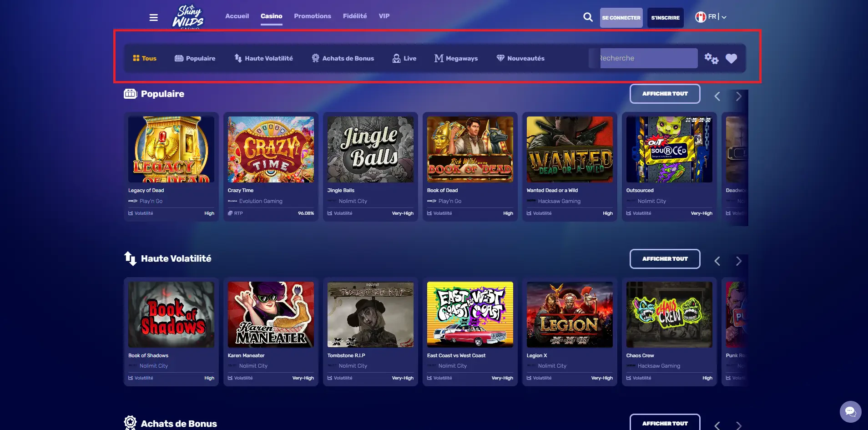
Task: Show previous games in Populaire carousel
Action: tap(717, 96)
